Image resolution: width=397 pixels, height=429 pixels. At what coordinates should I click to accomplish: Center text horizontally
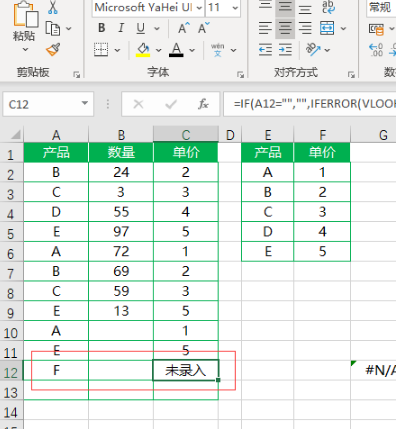point(285,28)
